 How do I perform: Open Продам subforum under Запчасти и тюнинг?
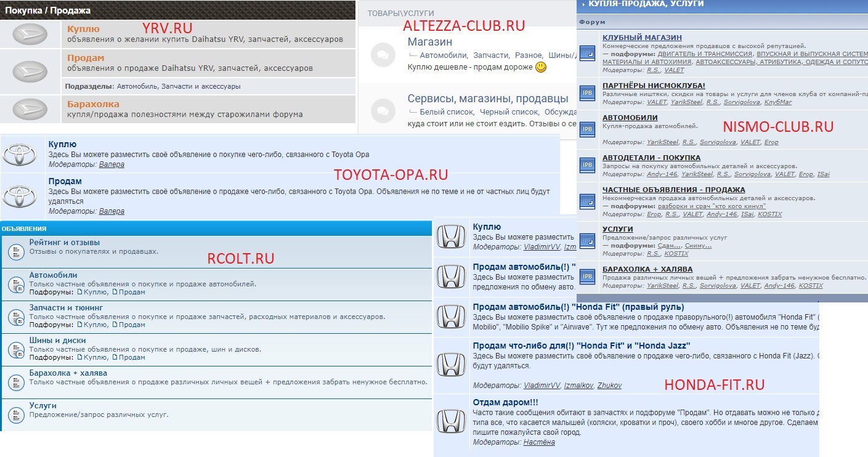(132, 325)
